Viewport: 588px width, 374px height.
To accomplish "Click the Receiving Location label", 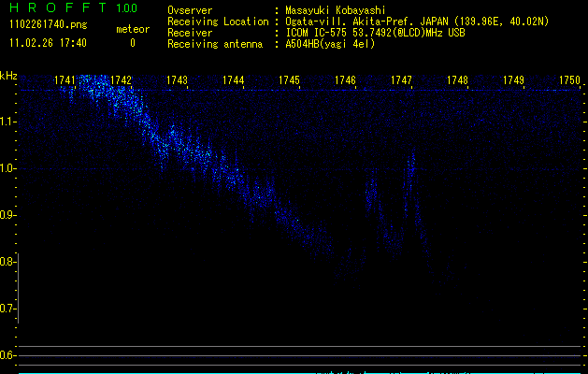I will (218, 22).
